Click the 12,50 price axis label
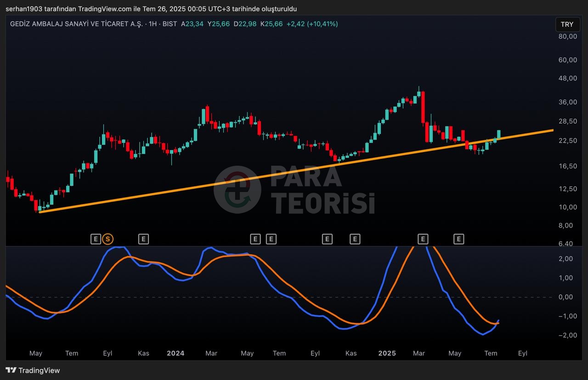Screen dimensions: 588x380 coord(568,189)
